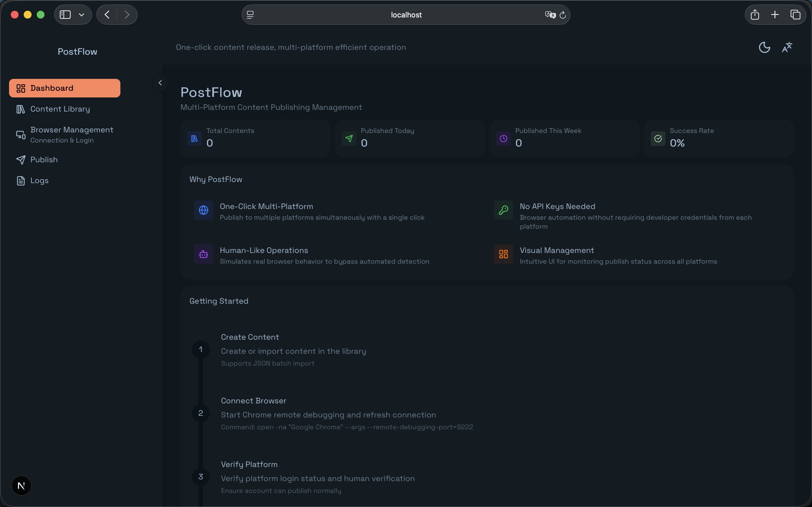The width and height of the screenshot is (812, 507).
Task: Click the Success Rate checkmark icon
Action: pos(658,138)
